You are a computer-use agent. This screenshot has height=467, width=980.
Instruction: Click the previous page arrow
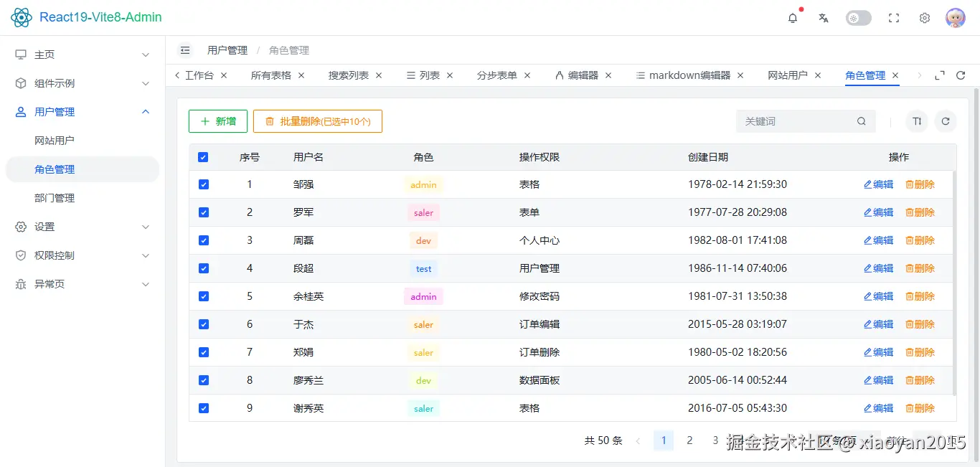(x=638, y=440)
